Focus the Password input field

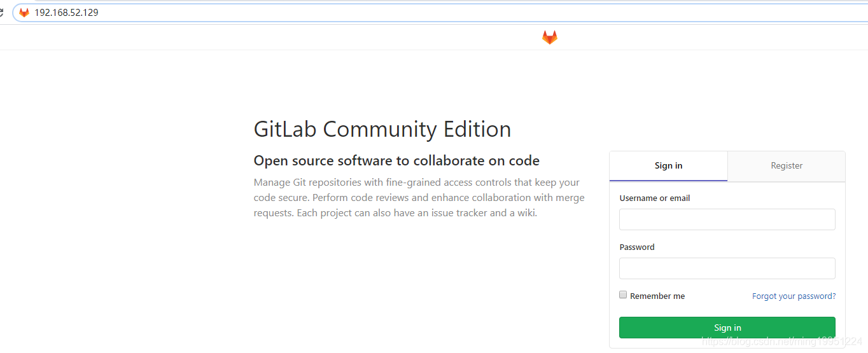727,268
